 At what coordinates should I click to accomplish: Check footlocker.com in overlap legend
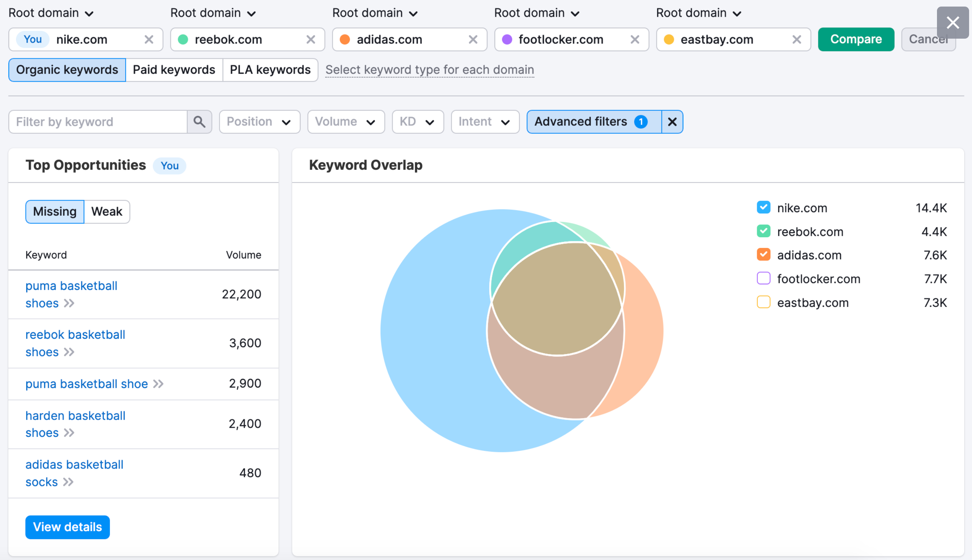tap(763, 279)
